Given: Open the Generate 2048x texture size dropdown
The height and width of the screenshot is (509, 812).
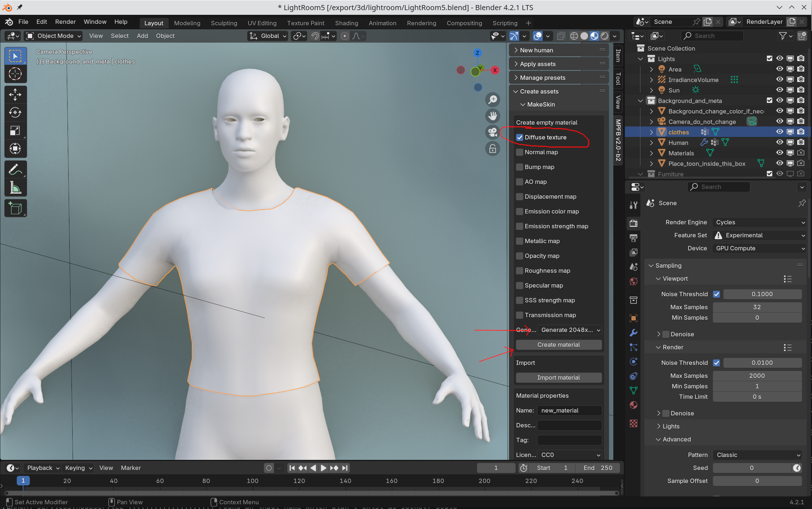Looking at the screenshot, I should pyautogui.click(x=570, y=330).
